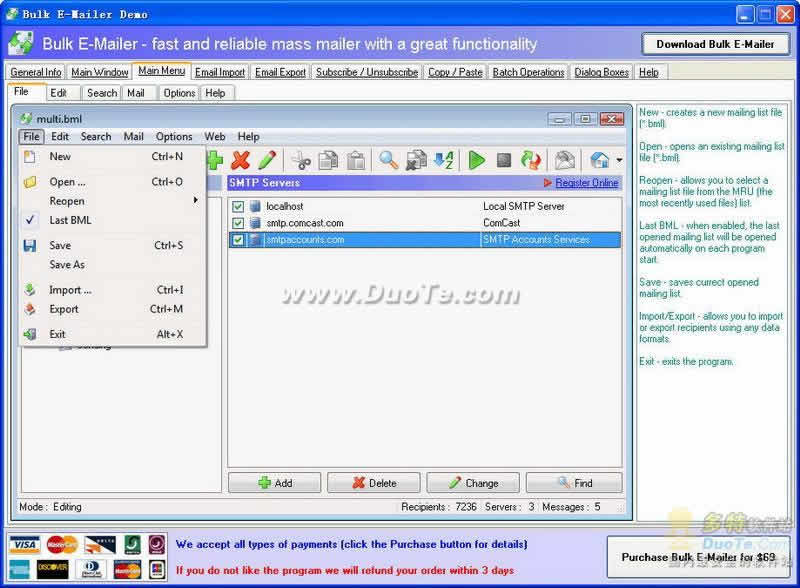Click the pencil Edit toolbar icon

(x=267, y=160)
